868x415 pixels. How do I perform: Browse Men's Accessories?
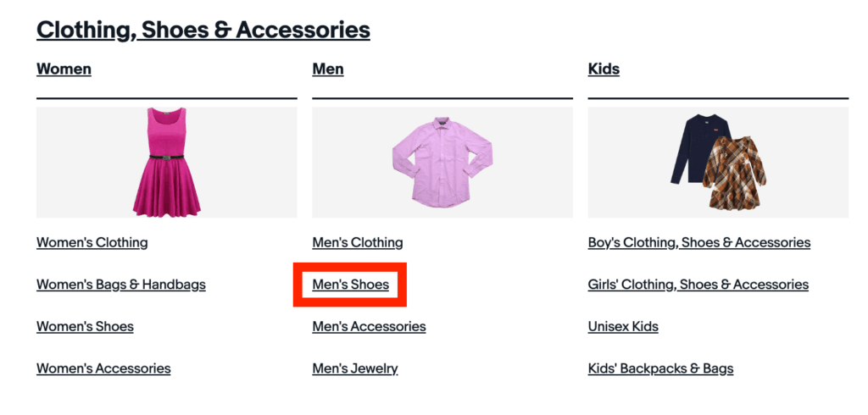[369, 326]
